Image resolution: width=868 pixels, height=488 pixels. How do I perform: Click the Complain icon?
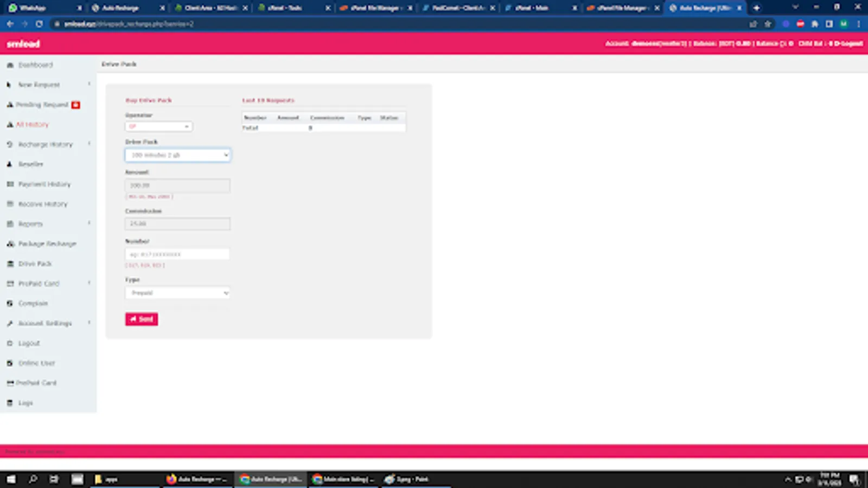click(10, 304)
